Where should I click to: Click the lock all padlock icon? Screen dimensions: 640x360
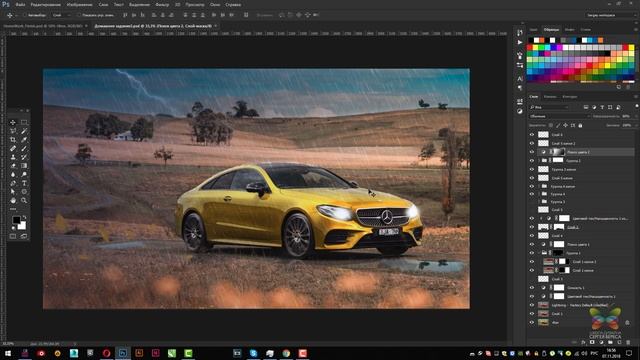click(580, 125)
